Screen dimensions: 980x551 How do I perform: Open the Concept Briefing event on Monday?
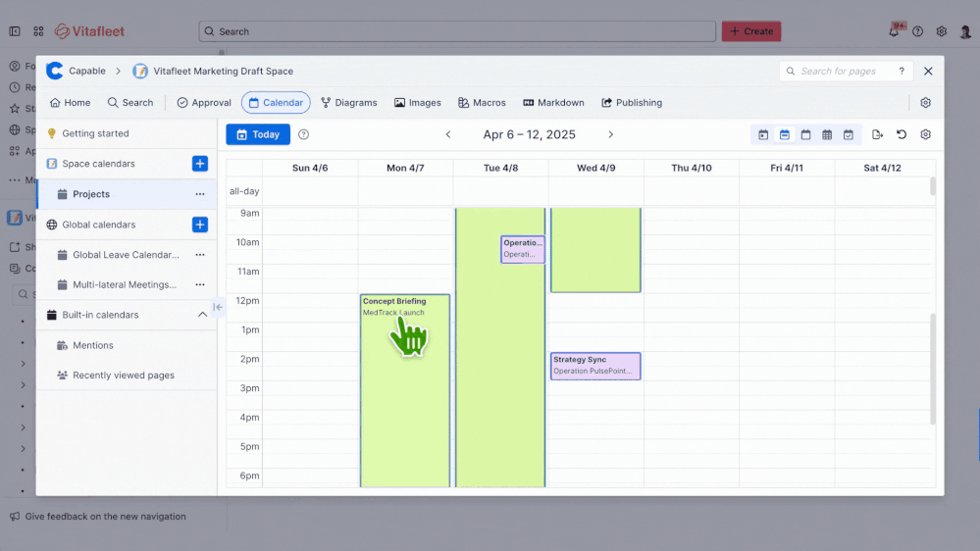[x=405, y=390]
